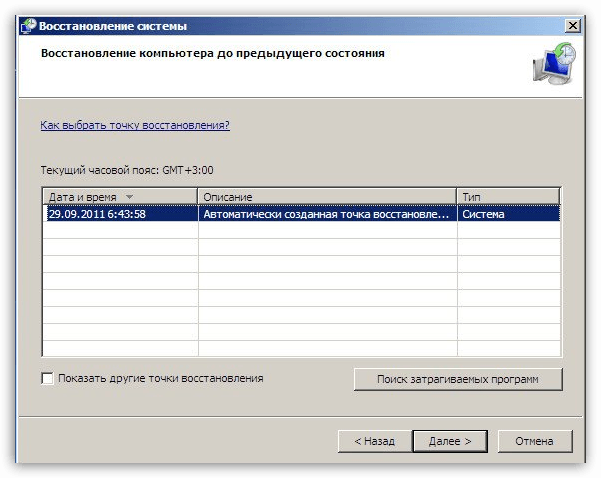Click the 'Восстановление системы' title bar text
601x478 pixels.
(113, 26)
